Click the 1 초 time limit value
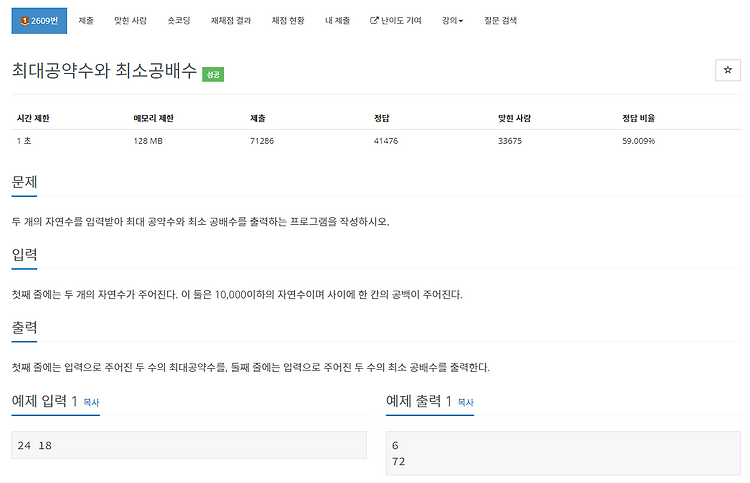This screenshot has width=750, height=483. (x=24, y=141)
